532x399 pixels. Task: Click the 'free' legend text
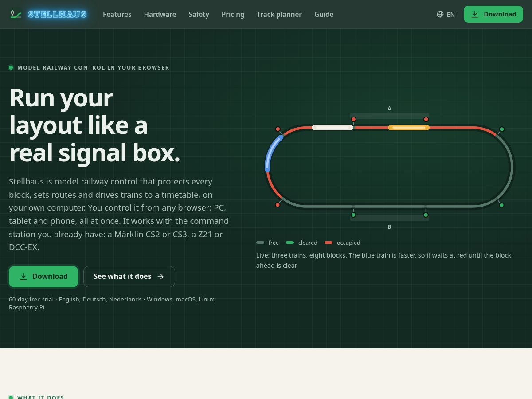click(x=274, y=243)
